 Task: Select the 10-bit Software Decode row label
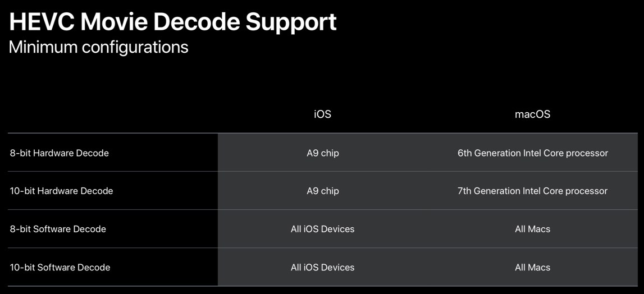pyautogui.click(x=60, y=267)
